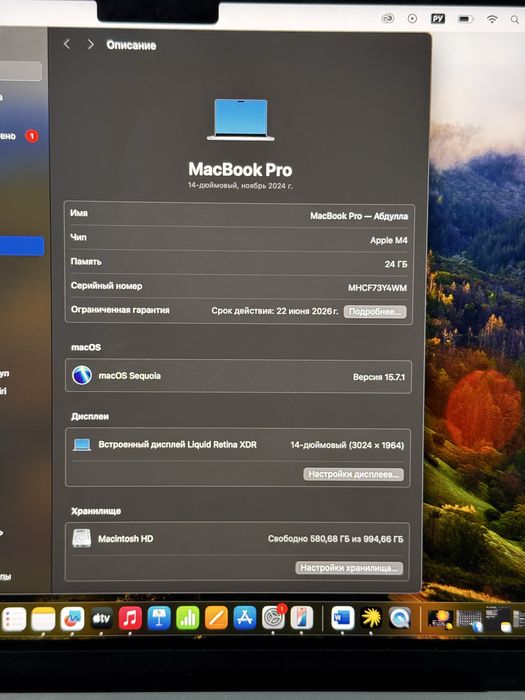The image size is (525, 700).
Task: Click the macOS Sequoia icon
Action: coord(82,375)
